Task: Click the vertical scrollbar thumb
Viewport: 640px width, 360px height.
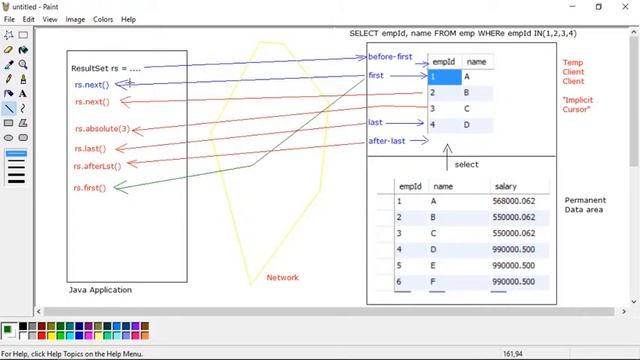Action: (x=634, y=101)
